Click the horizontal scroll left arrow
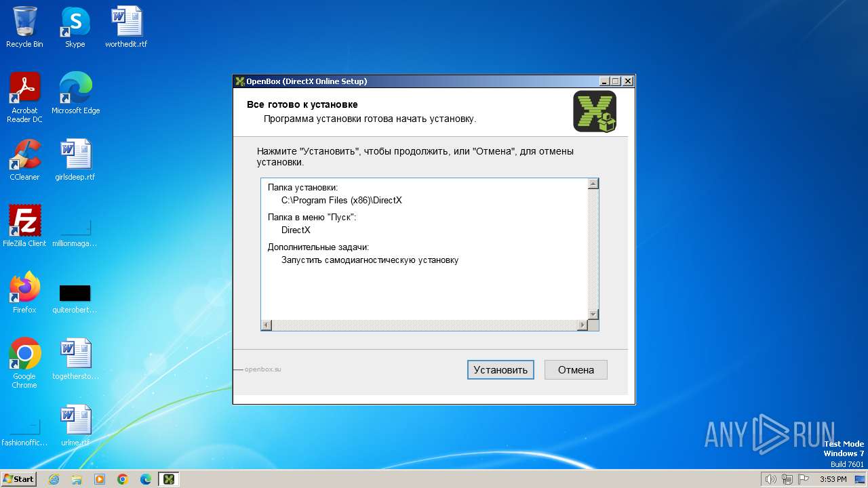 (x=267, y=325)
